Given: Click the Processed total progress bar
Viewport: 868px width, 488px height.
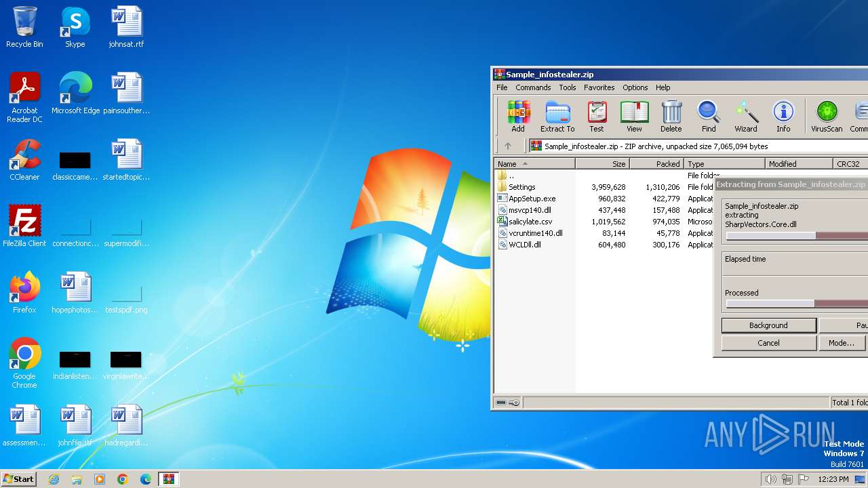Looking at the screenshot, I should tap(796, 304).
